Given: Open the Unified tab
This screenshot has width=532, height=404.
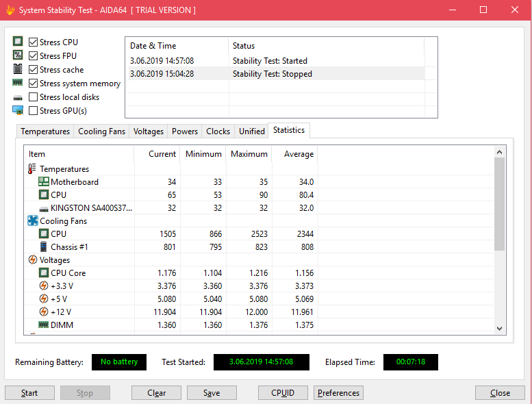Looking at the screenshot, I should pyautogui.click(x=252, y=131).
